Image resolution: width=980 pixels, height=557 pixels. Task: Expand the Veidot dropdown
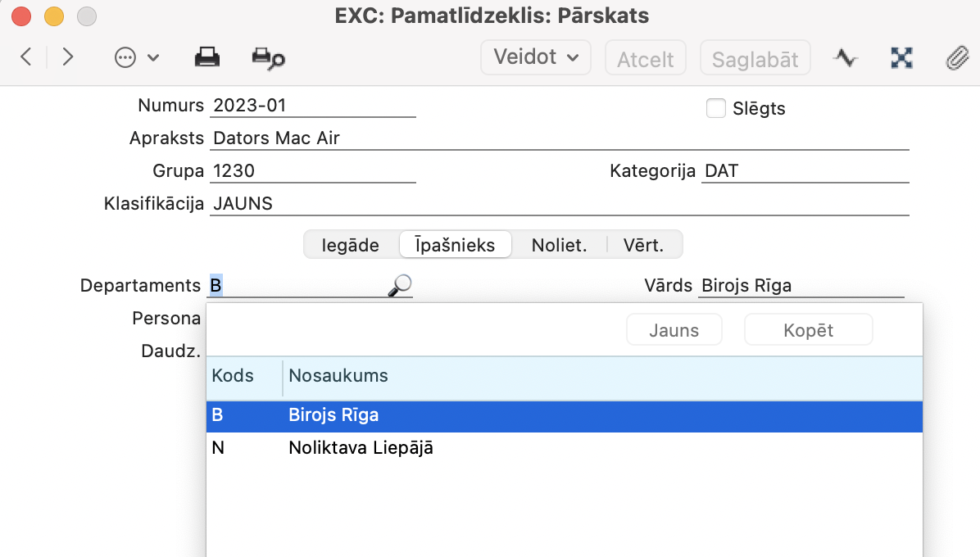pyautogui.click(x=536, y=57)
